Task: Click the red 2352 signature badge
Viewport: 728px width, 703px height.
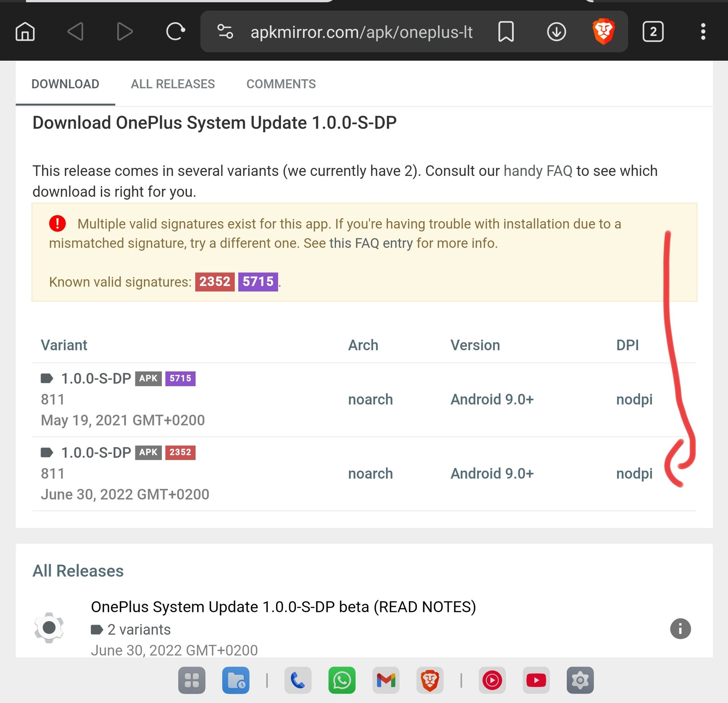Action: [215, 282]
